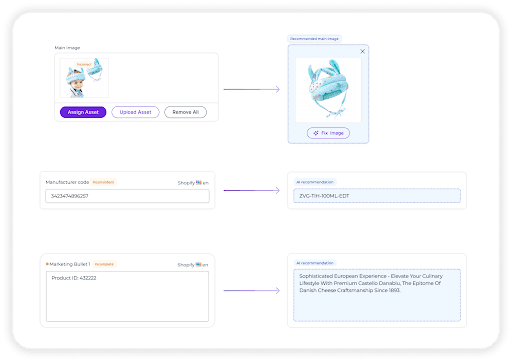The height and width of the screenshot is (362, 512).
Task: Click the AI recommendation label above marketing text
Action: [315, 263]
